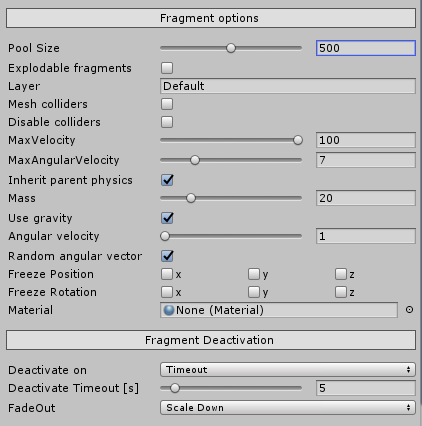Expand the FadeOut Scale Down dropdown
The width and height of the screenshot is (422, 426).
[288, 408]
